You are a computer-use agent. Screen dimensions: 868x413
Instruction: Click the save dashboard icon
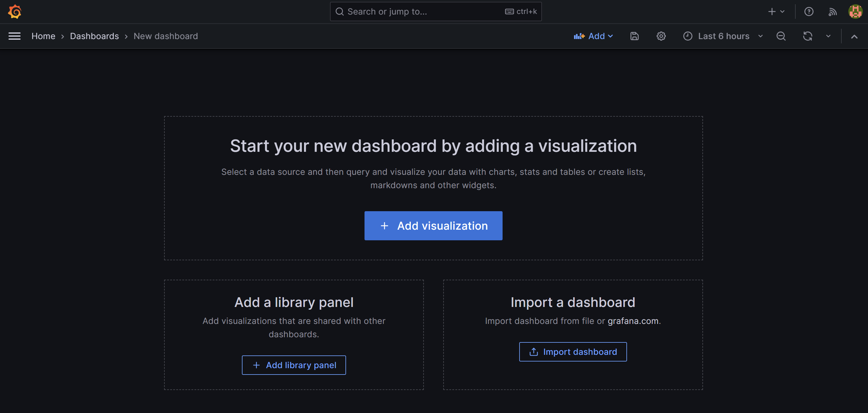pos(634,36)
